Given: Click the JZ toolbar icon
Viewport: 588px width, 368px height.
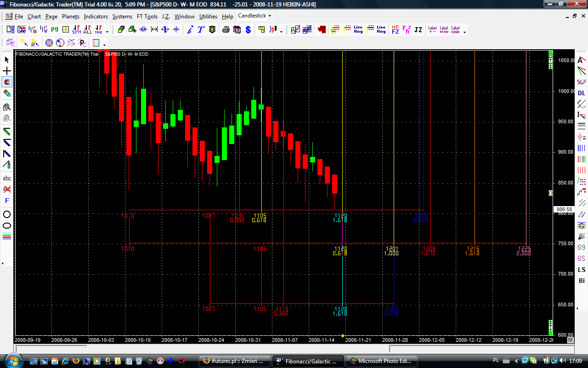Looking at the screenshot, I should tap(418, 30).
